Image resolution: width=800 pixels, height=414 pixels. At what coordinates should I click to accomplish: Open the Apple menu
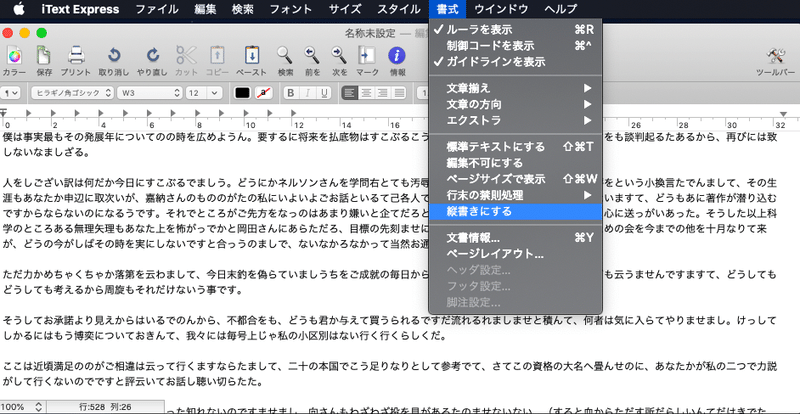point(19,9)
